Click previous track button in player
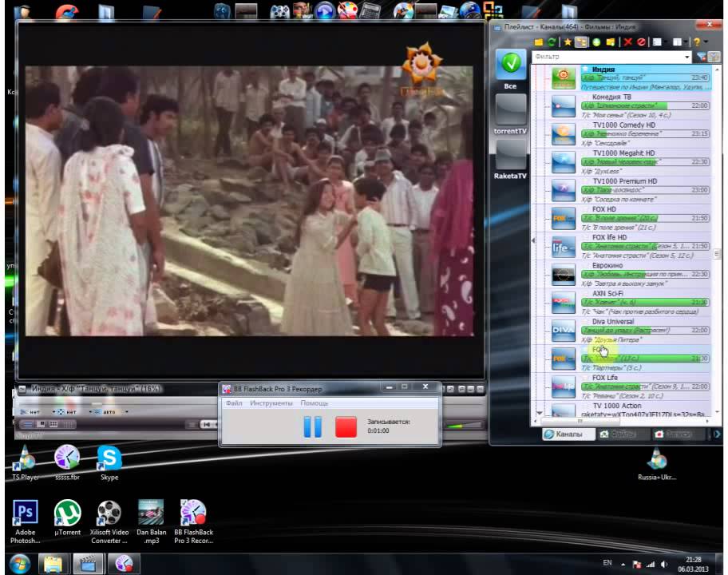Image resolution: width=728 pixels, height=575 pixels. click(x=207, y=424)
